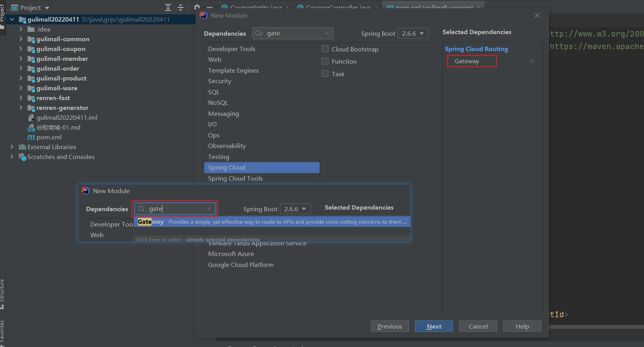Enable the Function checkbox
The image size is (644, 347).
tap(325, 61)
